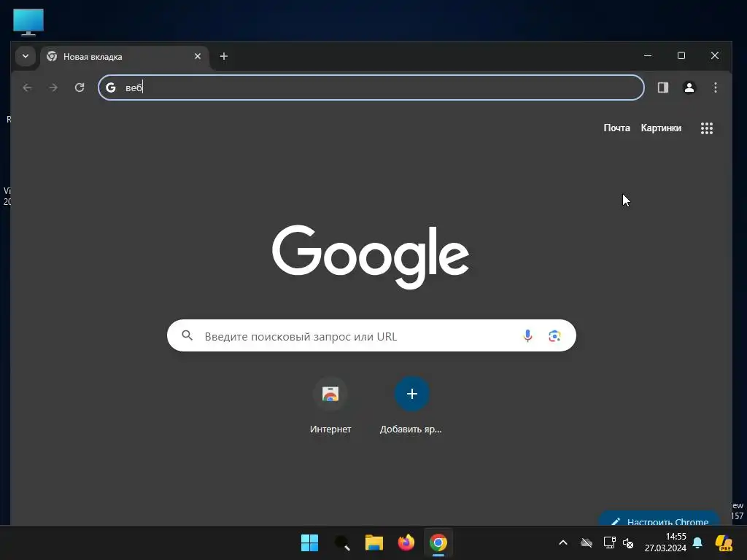
Task: Minimize the Chrome window
Action: click(648, 55)
